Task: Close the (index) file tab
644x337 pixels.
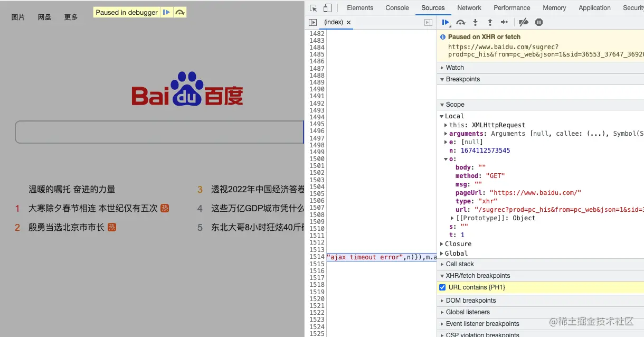Action: [x=349, y=22]
